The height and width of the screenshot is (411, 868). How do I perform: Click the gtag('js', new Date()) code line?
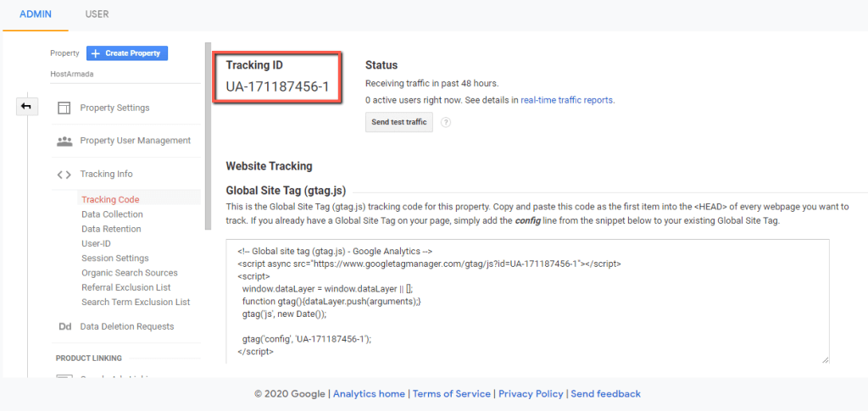[x=285, y=314]
